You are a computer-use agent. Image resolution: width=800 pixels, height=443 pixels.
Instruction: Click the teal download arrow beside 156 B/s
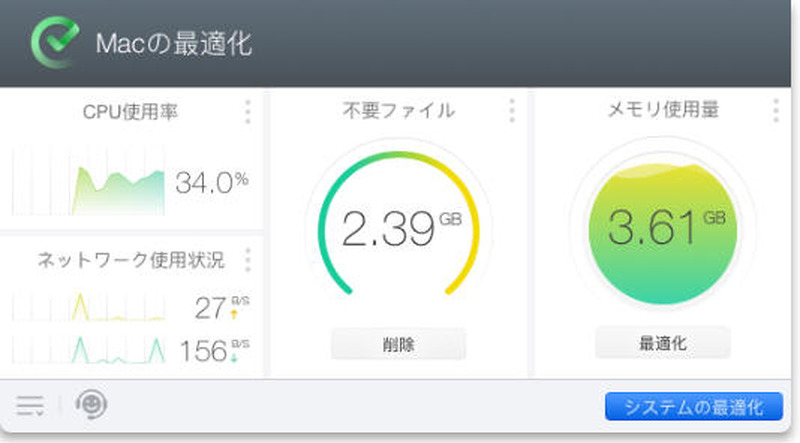[235, 357]
